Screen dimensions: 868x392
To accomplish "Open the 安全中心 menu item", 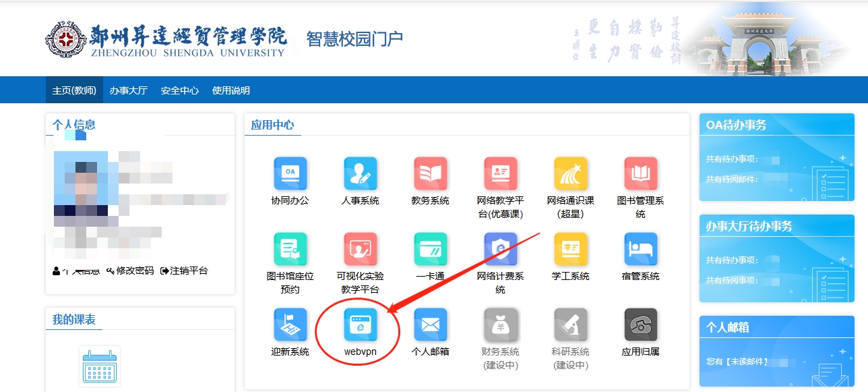I will click(x=179, y=90).
